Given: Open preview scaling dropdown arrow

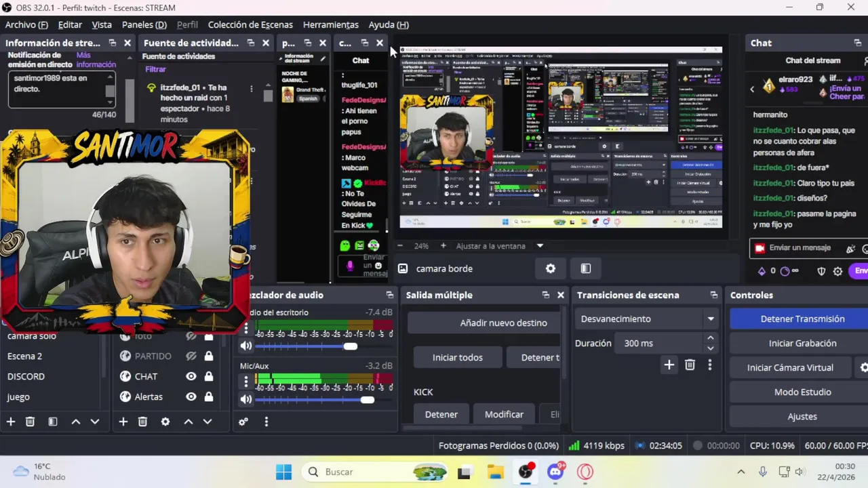Looking at the screenshot, I should point(540,246).
